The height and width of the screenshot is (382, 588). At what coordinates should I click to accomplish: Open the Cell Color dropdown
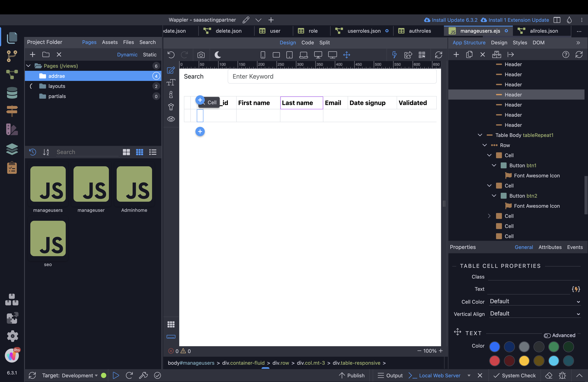pos(535,301)
